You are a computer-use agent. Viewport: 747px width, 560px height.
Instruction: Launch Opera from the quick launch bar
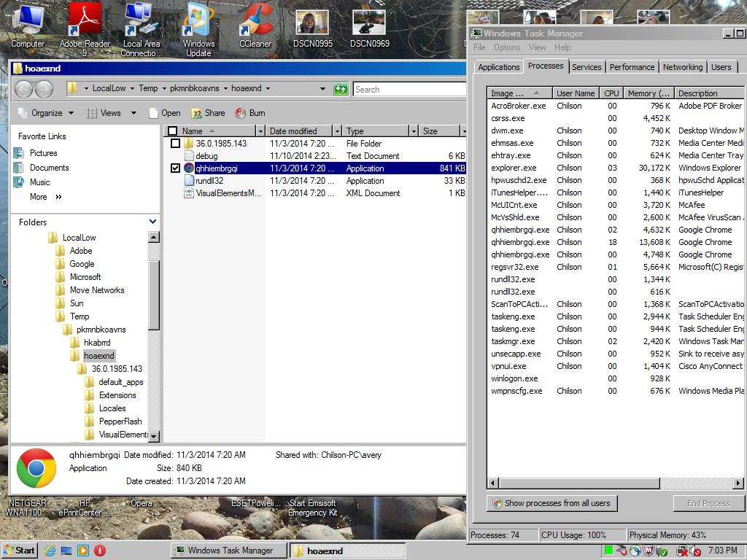pyautogui.click(x=99, y=551)
